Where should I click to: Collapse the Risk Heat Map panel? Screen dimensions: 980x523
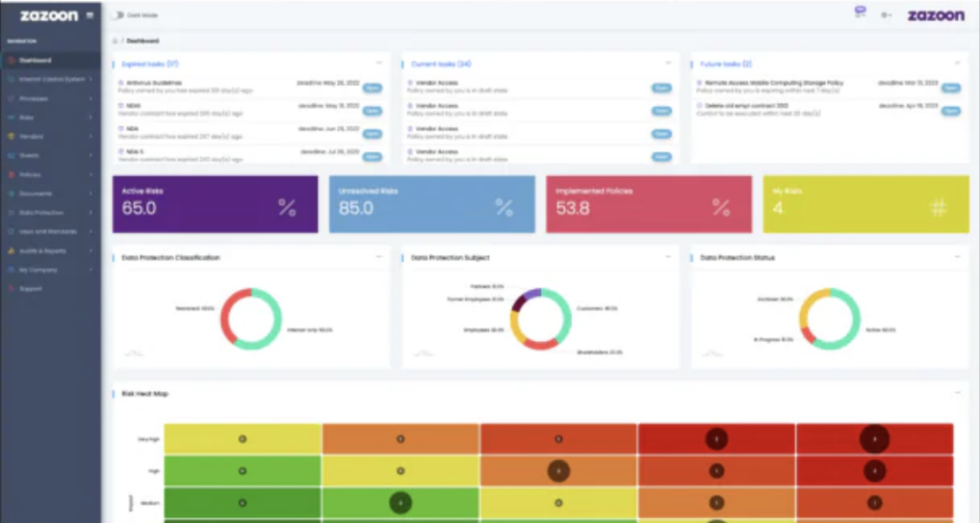pyautogui.click(x=957, y=393)
